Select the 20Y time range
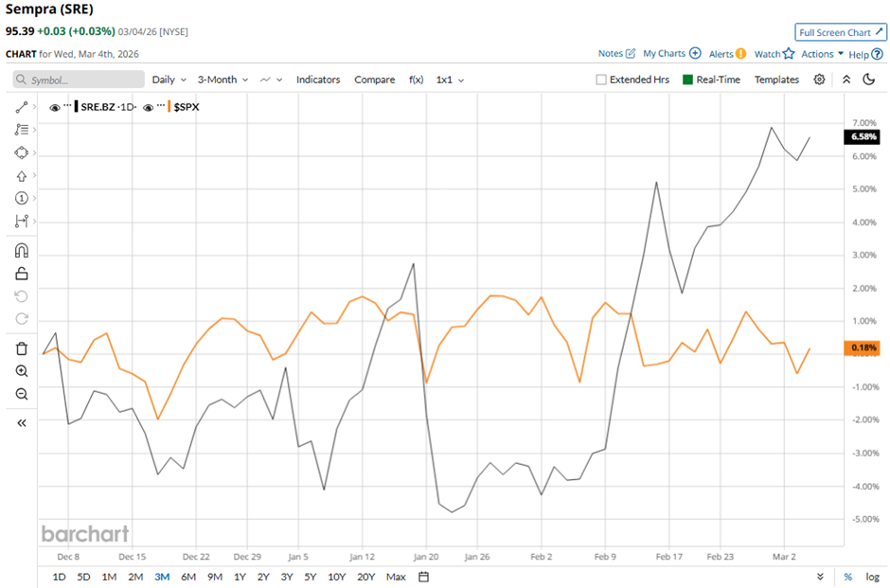 pos(366,577)
